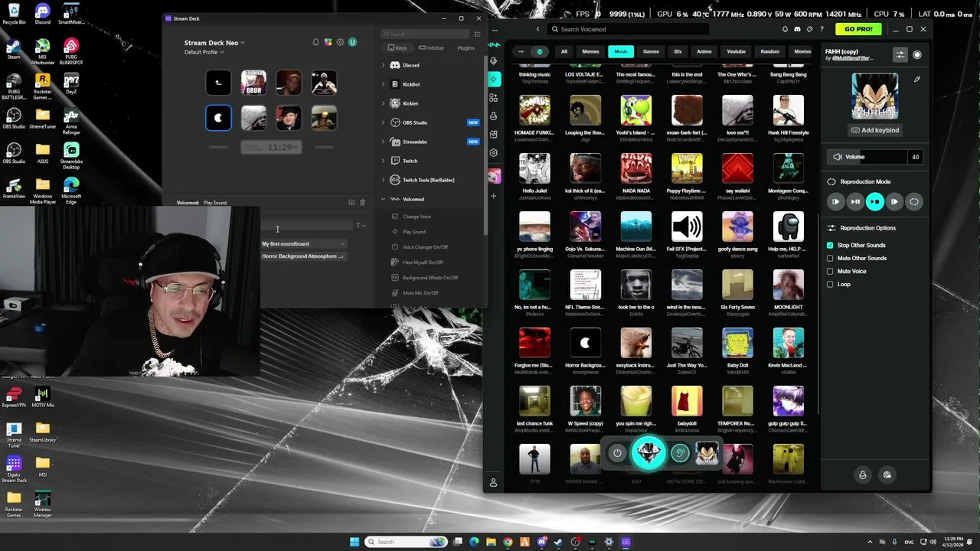Click the Voicemod notifications bell icon
Viewport: 980px width, 551px height.
(x=785, y=29)
